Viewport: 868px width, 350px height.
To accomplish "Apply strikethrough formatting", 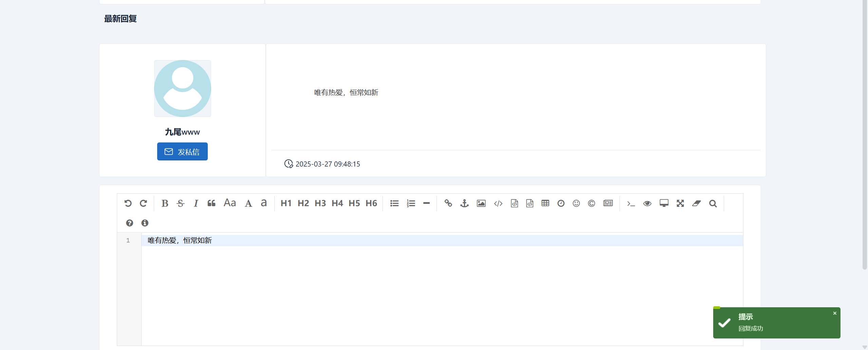I will coord(181,203).
